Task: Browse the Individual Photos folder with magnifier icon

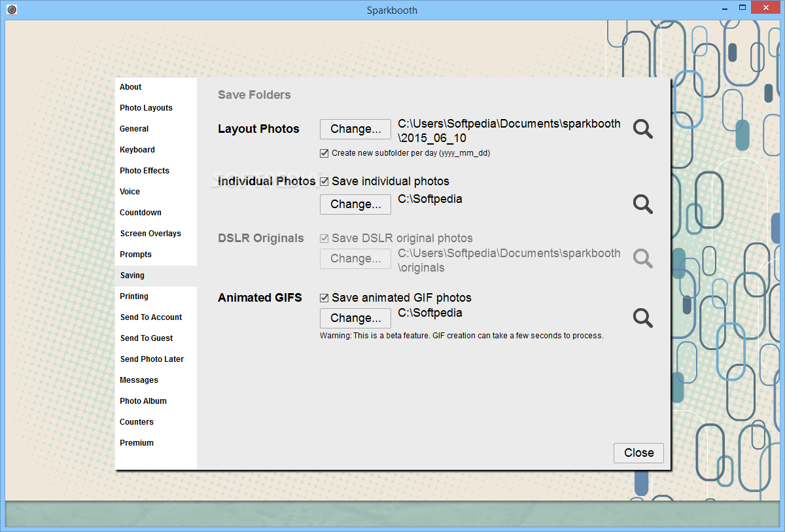Action: (x=643, y=204)
